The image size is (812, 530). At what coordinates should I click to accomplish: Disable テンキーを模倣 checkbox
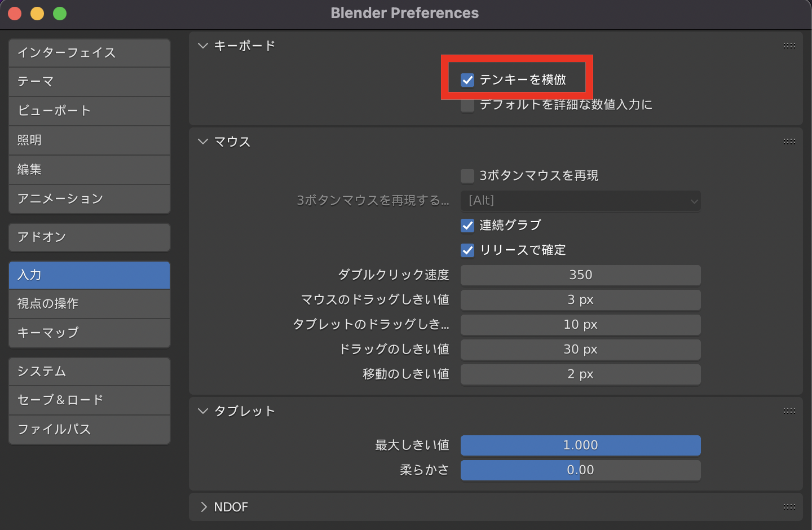coord(467,80)
